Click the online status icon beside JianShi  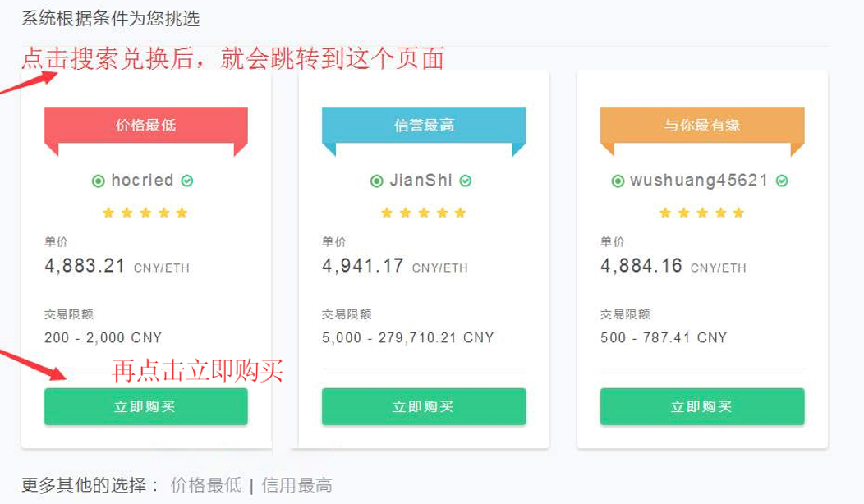377,181
